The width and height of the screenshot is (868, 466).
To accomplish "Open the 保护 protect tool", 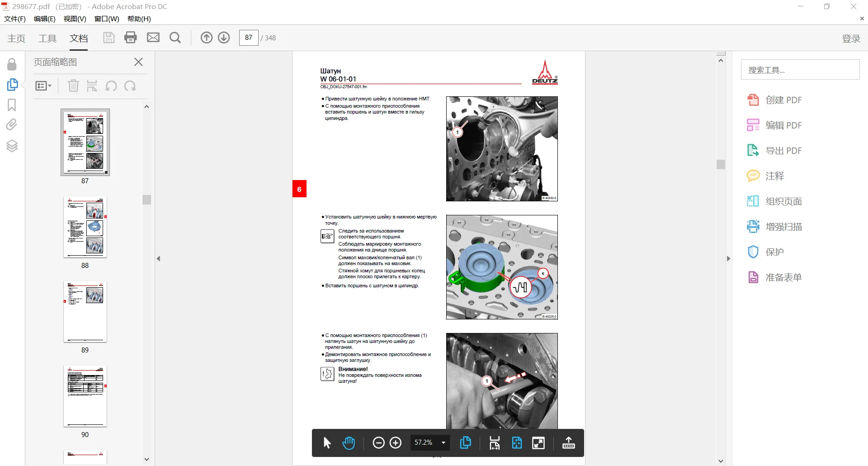I will [x=765, y=252].
